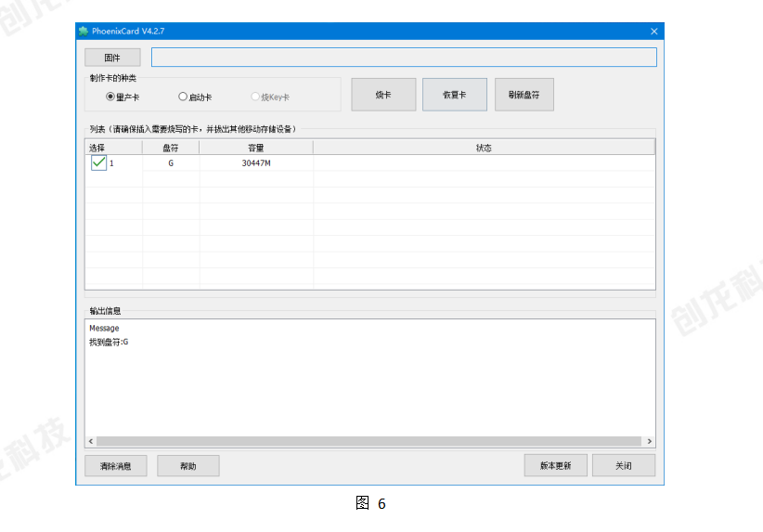Screen dimensions: 763x532
Task: Click the 找到盘符:G message line
Action: click(x=109, y=343)
